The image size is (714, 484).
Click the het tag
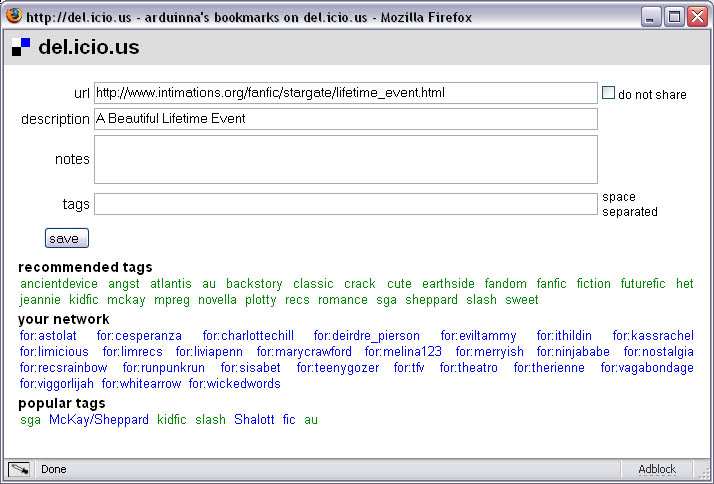coord(684,284)
